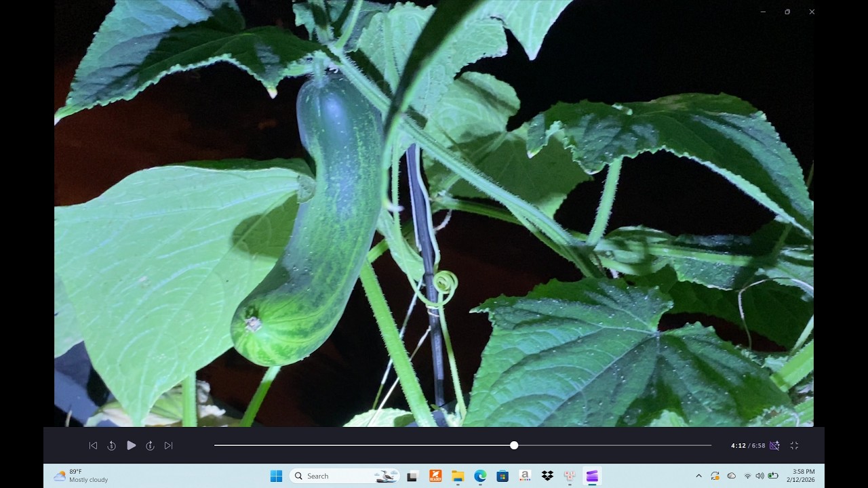This screenshot has height=488, width=868.
Task: Open the pink app icon beside Dropbox
Action: click(x=570, y=476)
